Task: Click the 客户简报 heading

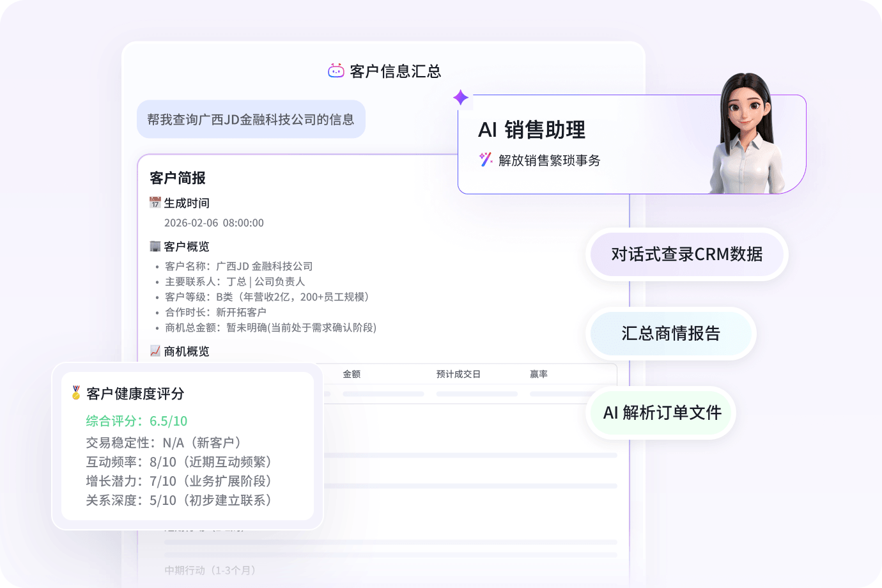Action: click(x=178, y=178)
